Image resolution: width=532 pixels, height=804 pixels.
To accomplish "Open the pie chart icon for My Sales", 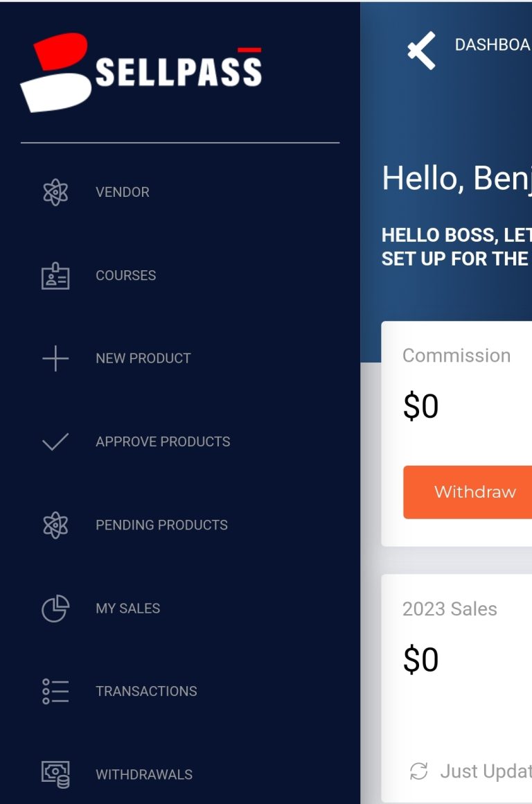I will [55, 608].
